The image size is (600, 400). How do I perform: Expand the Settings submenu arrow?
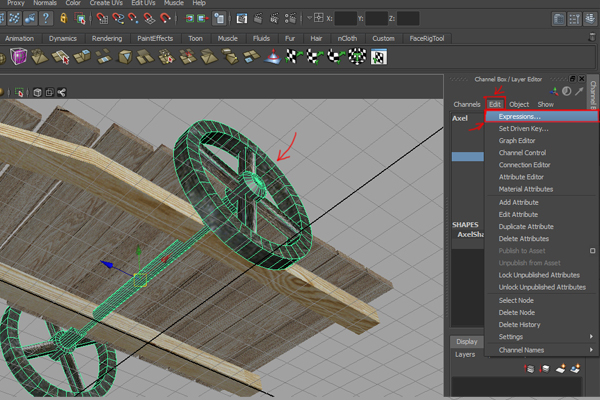tap(591, 336)
